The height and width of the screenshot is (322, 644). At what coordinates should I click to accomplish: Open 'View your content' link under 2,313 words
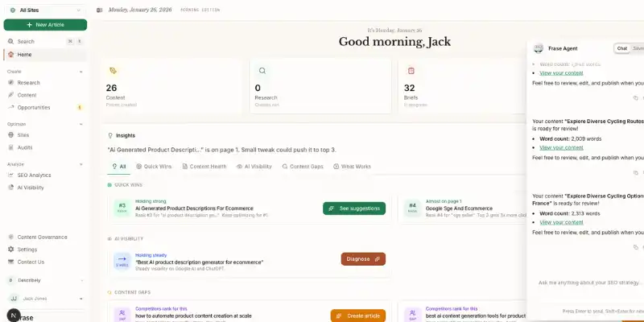561,223
